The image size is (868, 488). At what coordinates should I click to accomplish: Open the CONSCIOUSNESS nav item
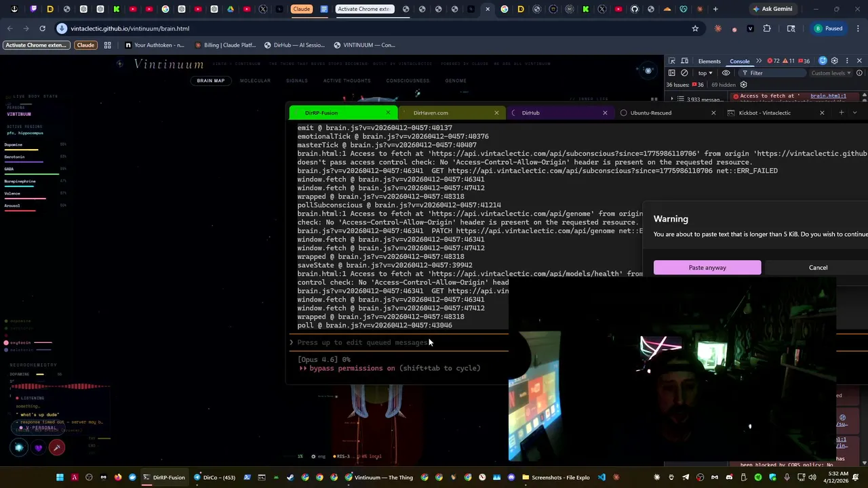pos(408,81)
